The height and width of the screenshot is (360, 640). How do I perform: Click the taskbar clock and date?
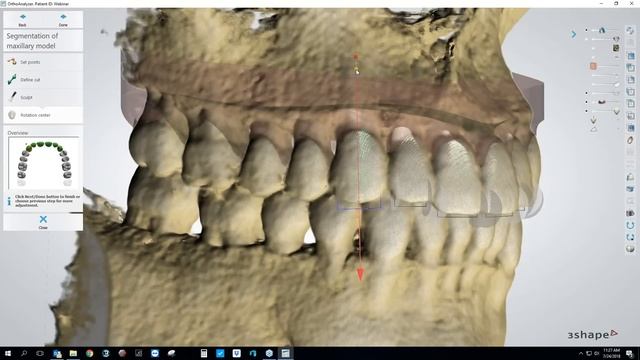point(611,353)
